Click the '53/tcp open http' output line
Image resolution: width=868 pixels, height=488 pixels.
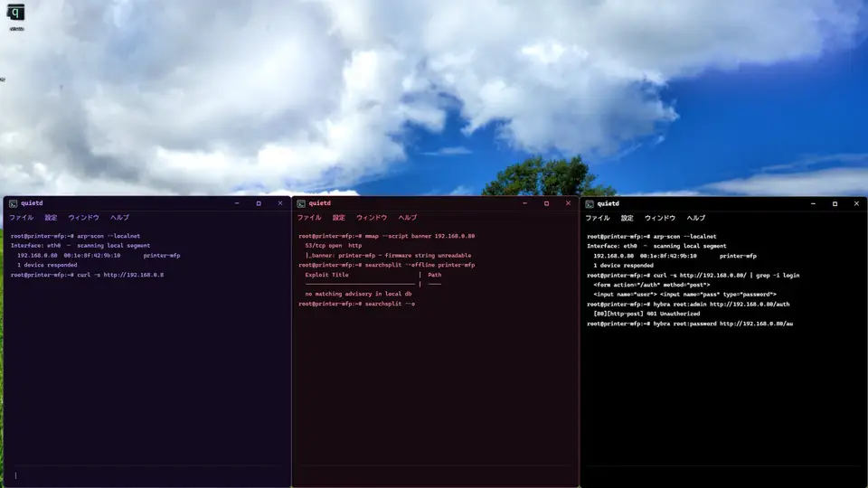coord(334,246)
